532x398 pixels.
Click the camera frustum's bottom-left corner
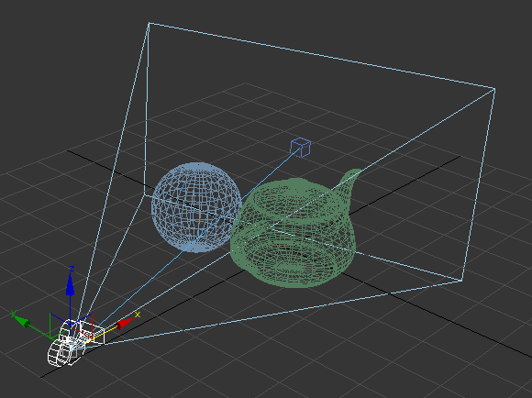point(145,194)
